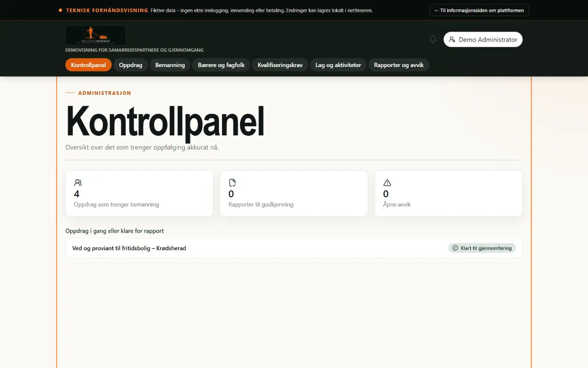Open the Demo Administrator account button

tap(483, 39)
